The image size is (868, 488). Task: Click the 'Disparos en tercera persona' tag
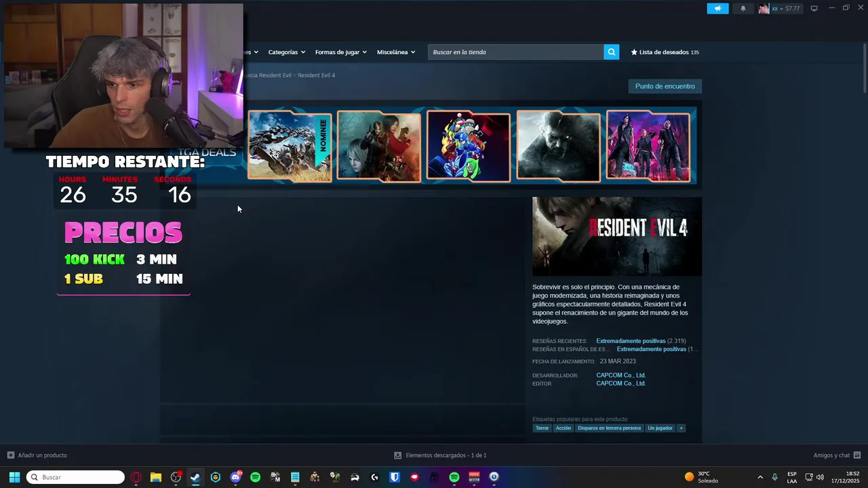(x=609, y=428)
